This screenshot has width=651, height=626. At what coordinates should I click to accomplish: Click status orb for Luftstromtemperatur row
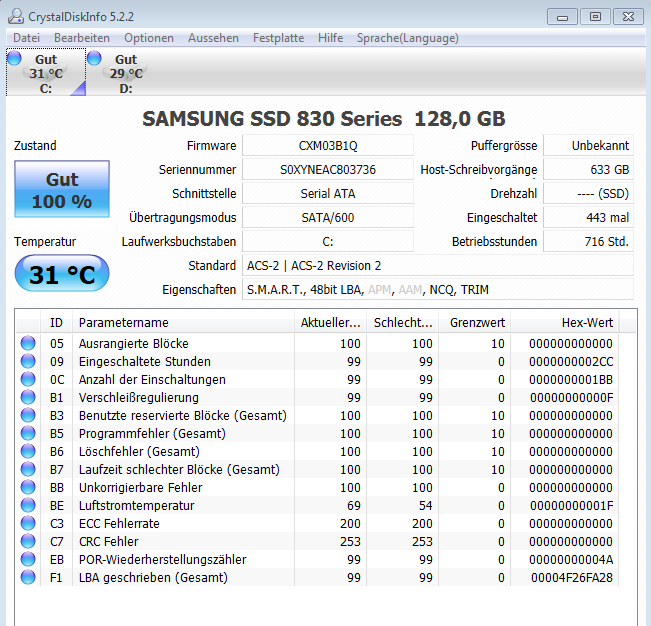coord(28,505)
